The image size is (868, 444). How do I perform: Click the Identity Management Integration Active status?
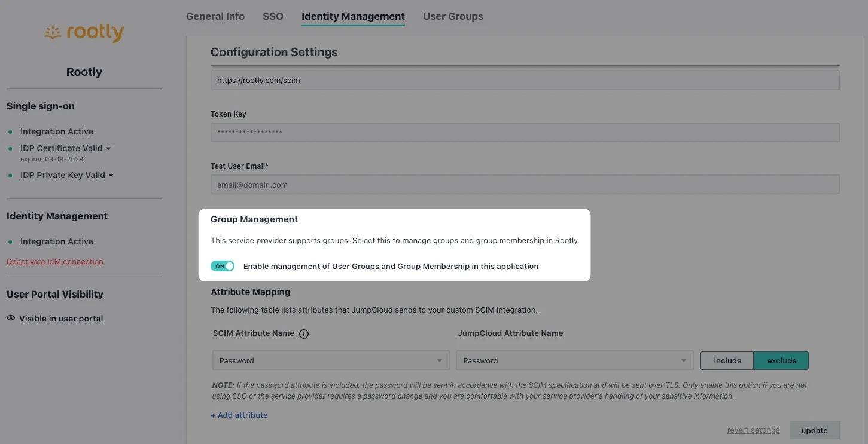pyautogui.click(x=57, y=241)
